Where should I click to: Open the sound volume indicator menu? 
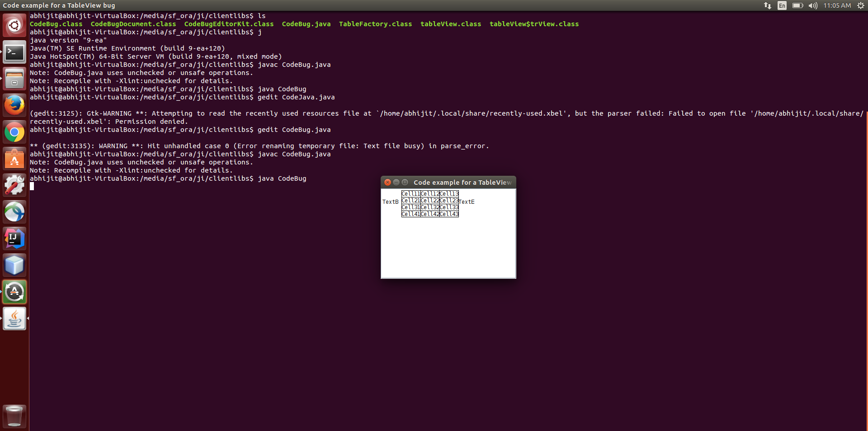coord(813,5)
